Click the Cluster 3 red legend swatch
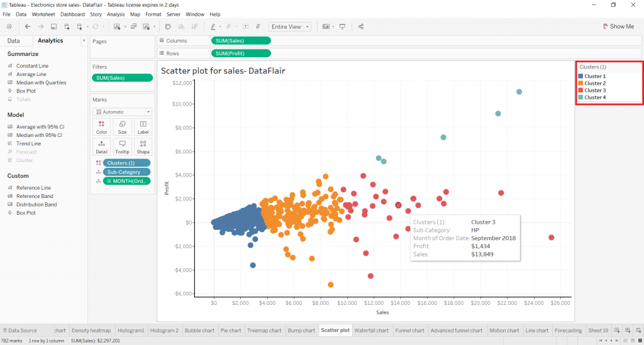The width and height of the screenshot is (644, 345). coord(580,90)
